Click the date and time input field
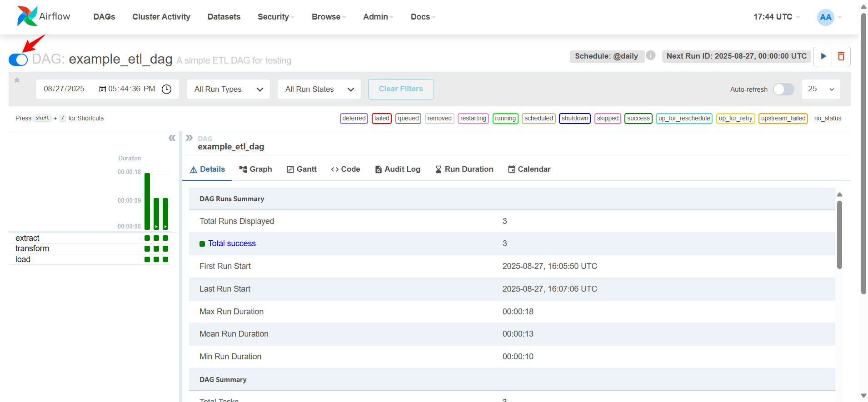 (x=108, y=89)
